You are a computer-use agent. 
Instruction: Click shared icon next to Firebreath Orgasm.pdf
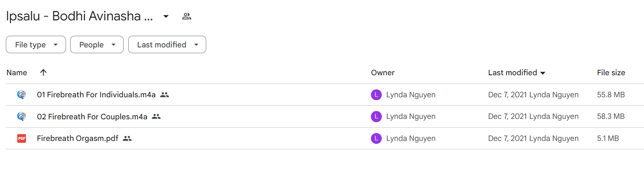click(x=127, y=138)
